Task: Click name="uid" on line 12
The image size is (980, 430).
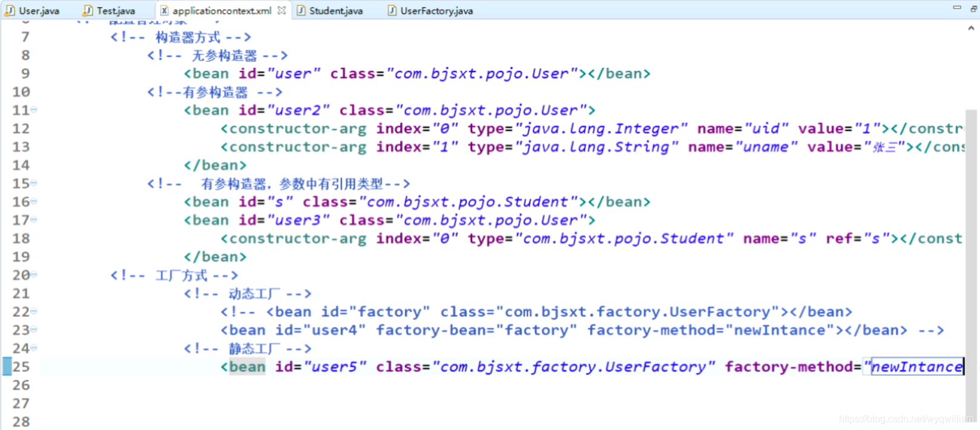Action: point(743,128)
